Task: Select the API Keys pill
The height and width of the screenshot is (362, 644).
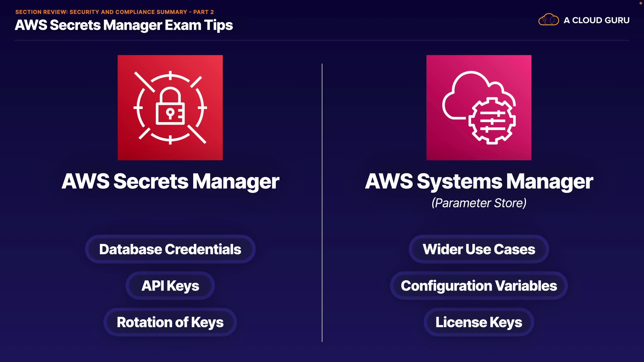Action: coord(170,286)
